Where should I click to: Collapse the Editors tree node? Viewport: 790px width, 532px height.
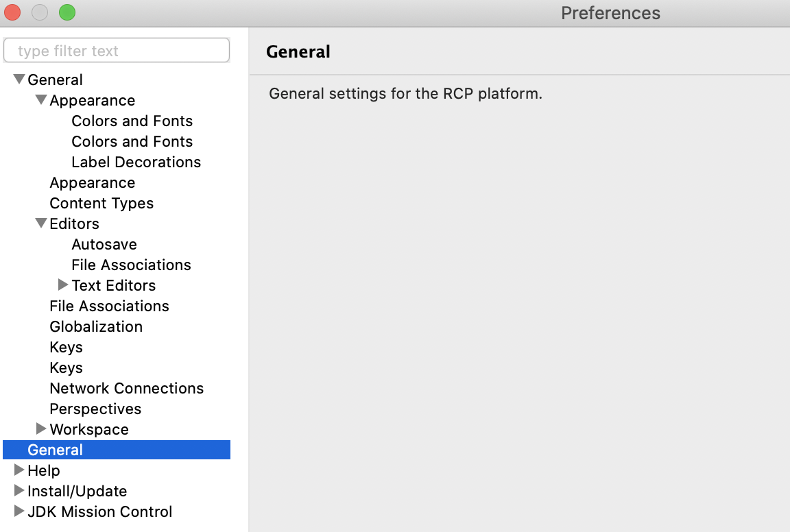click(41, 223)
